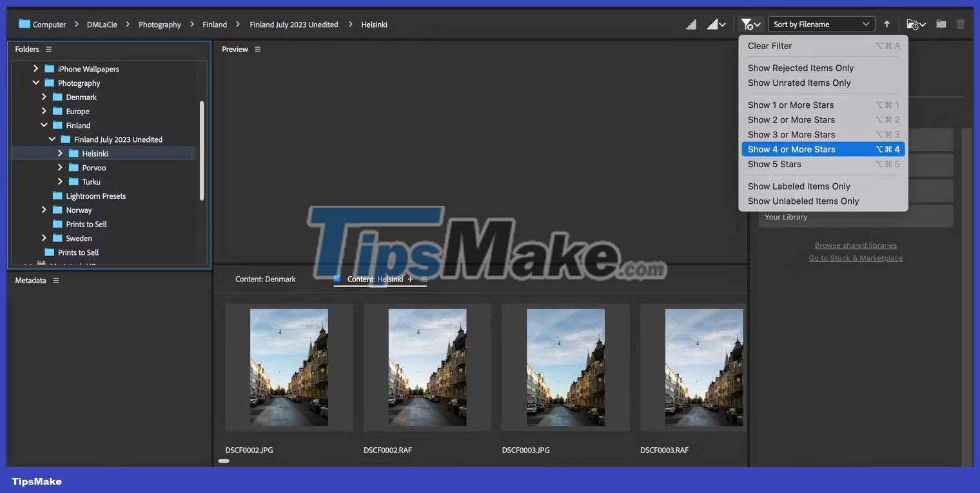Enable Show Unrated Items Only filter

pos(799,83)
